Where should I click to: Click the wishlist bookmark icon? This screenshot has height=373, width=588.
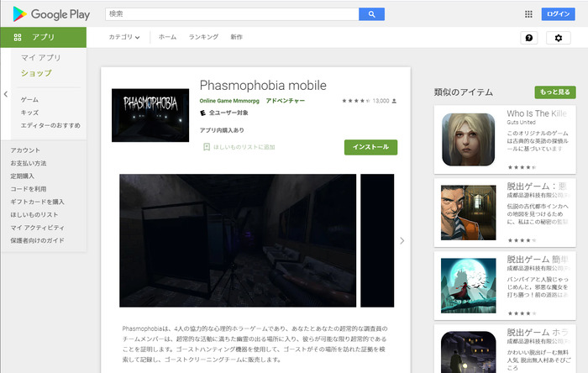click(207, 147)
